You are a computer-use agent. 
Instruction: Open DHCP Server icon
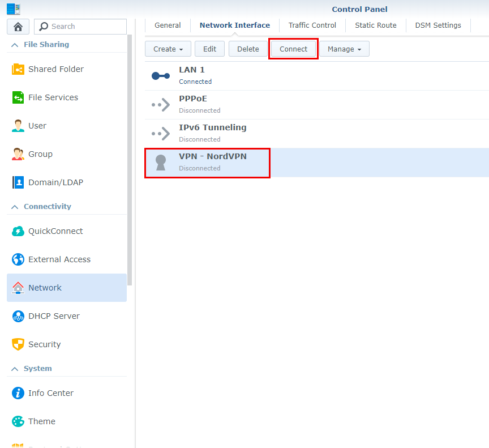pos(18,316)
